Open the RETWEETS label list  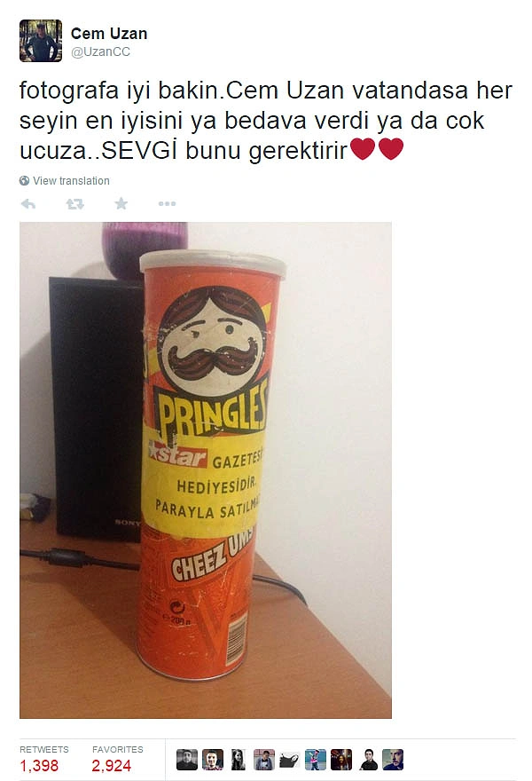tap(44, 749)
